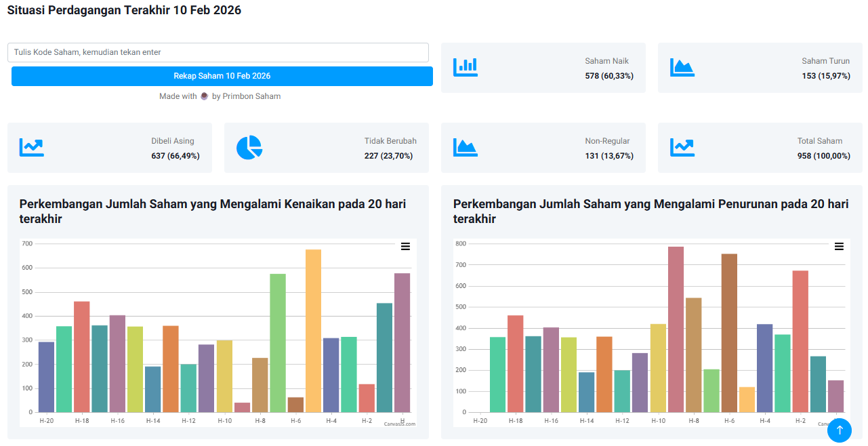
Task: Click the bar chart icon beside Saham Naik
Action: click(466, 67)
